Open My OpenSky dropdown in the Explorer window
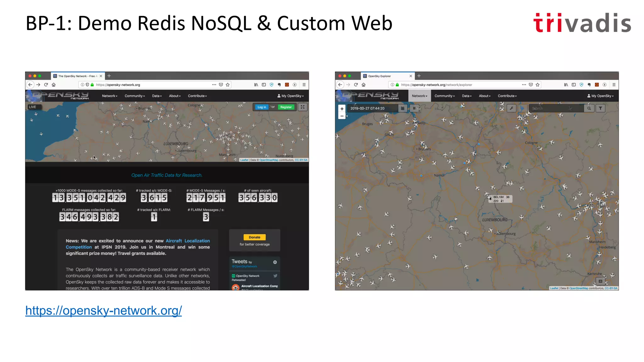Viewport: 644px width, 362px height. point(600,96)
